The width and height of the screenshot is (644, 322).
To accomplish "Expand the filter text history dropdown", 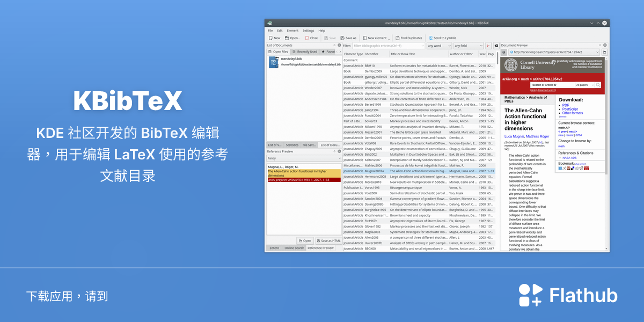I will (422, 46).
